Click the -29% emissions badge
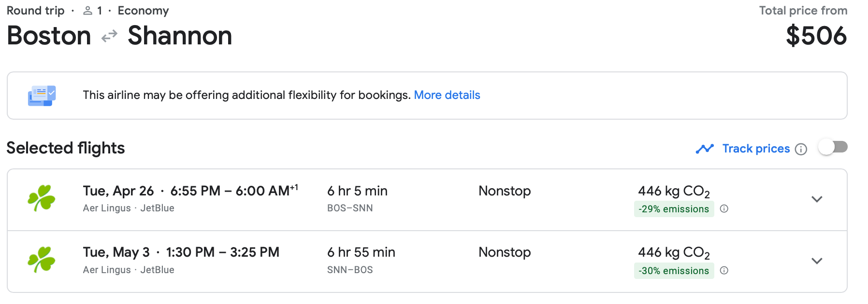This screenshot has height=304, width=868. (674, 209)
